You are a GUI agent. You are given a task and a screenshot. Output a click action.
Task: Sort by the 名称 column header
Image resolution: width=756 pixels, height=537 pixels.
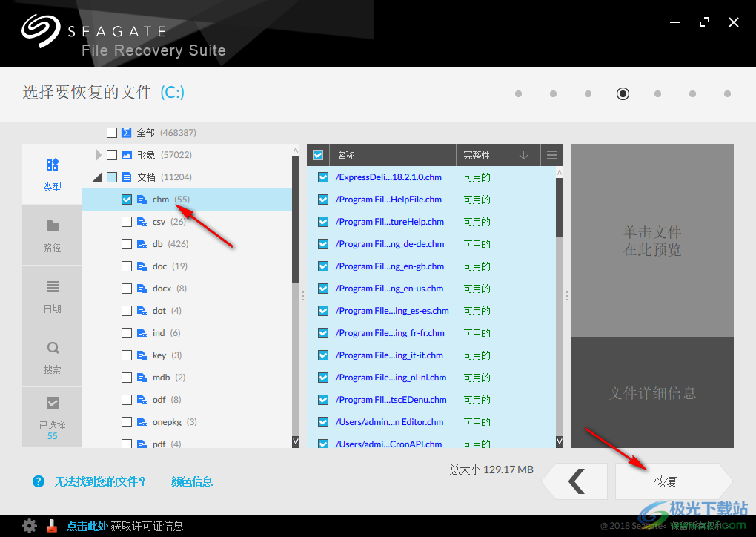pos(393,155)
